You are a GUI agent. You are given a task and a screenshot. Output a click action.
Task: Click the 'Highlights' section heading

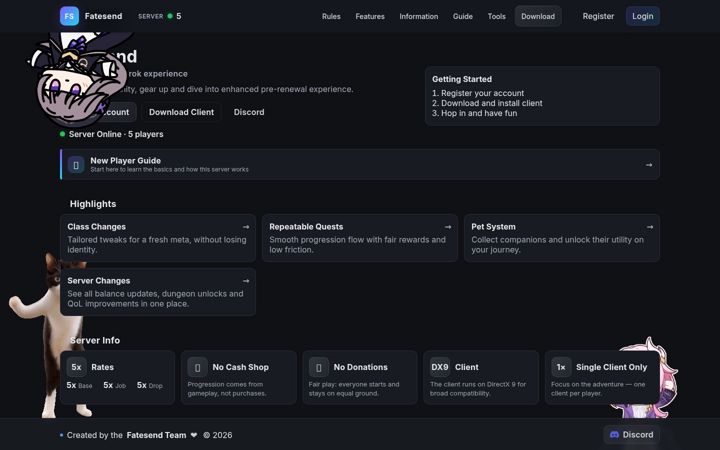coord(93,204)
